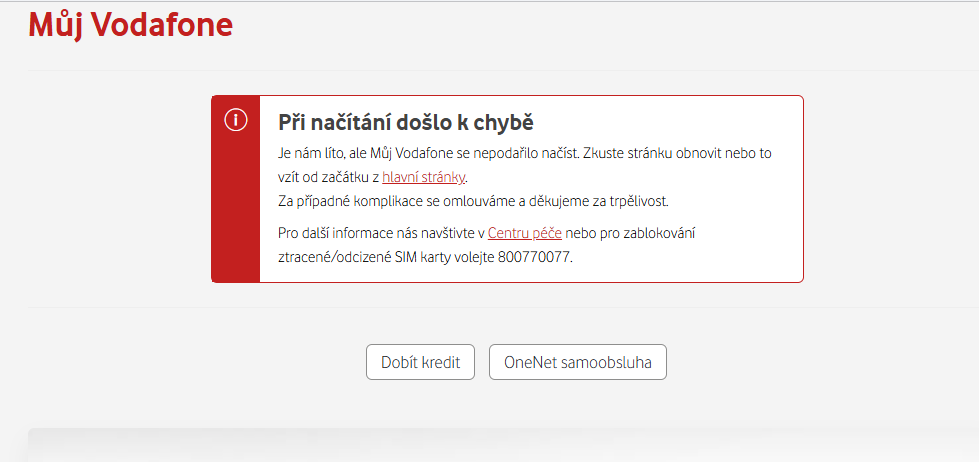Click the red stripe below the info icon
Screen dimensions: 979x462
tap(235, 206)
